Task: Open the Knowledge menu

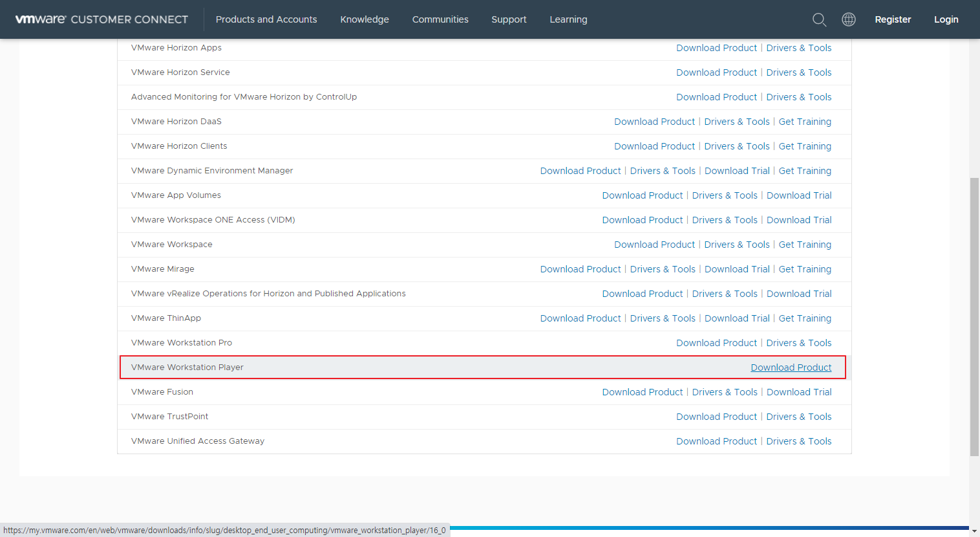Action: tap(365, 19)
